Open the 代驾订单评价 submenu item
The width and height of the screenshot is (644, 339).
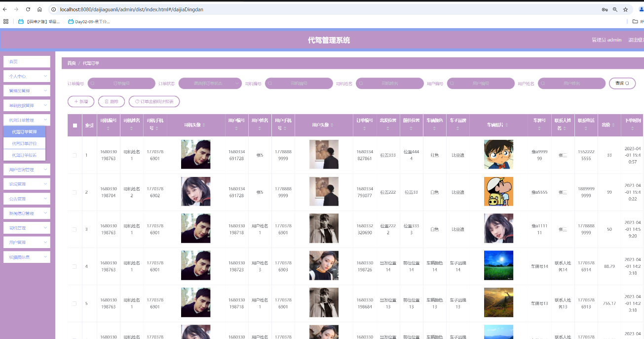[x=25, y=143]
